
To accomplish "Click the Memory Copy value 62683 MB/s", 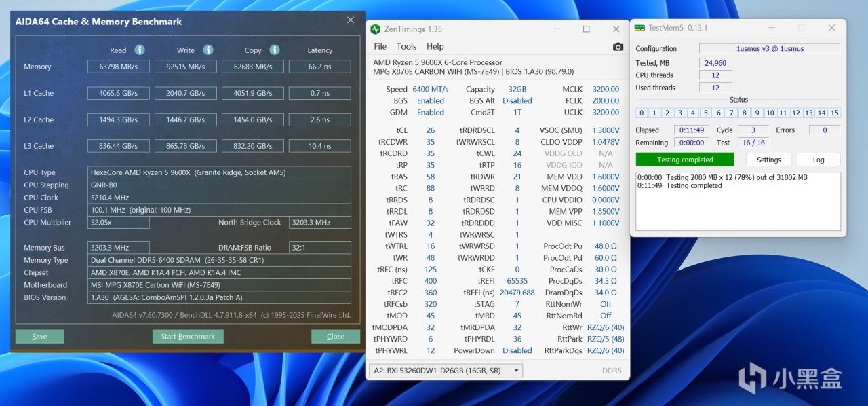I will (253, 67).
